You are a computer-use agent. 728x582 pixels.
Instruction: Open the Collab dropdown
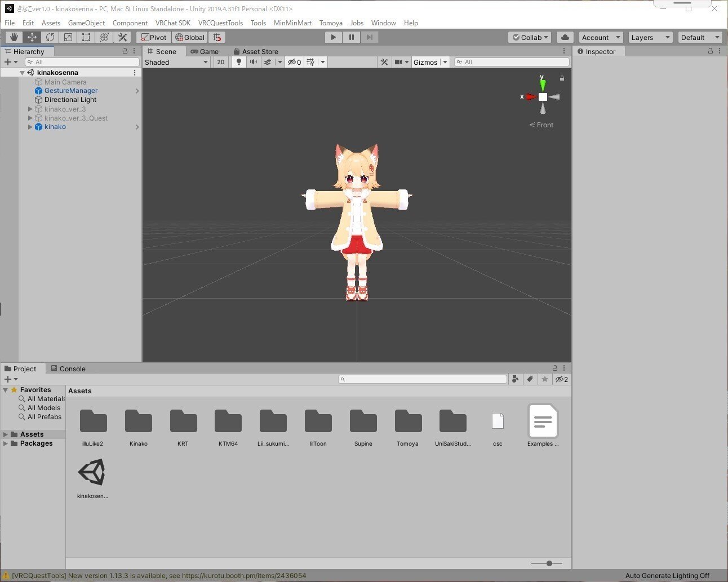tap(530, 37)
